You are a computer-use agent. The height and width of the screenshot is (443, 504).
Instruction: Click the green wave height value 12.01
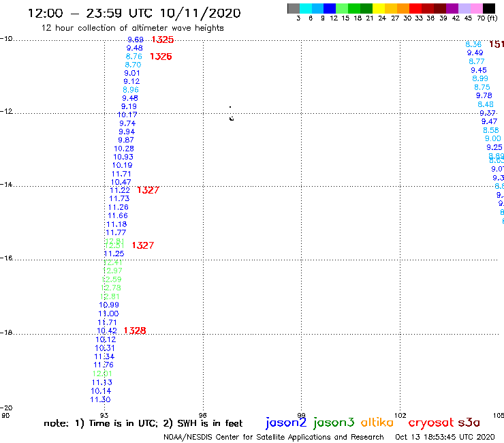[102, 373]
